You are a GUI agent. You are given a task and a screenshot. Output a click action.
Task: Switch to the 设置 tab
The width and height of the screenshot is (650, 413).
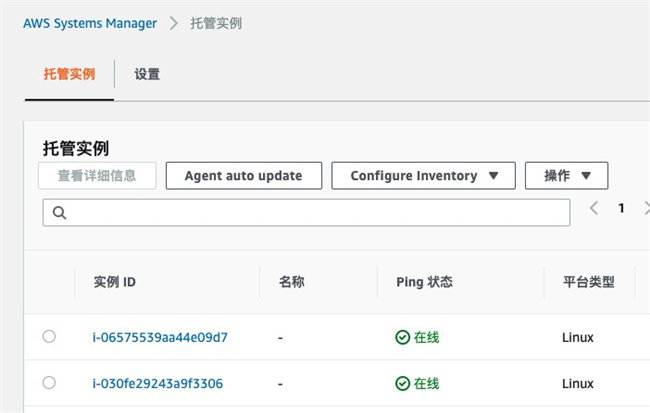click(x=147, y=74)
